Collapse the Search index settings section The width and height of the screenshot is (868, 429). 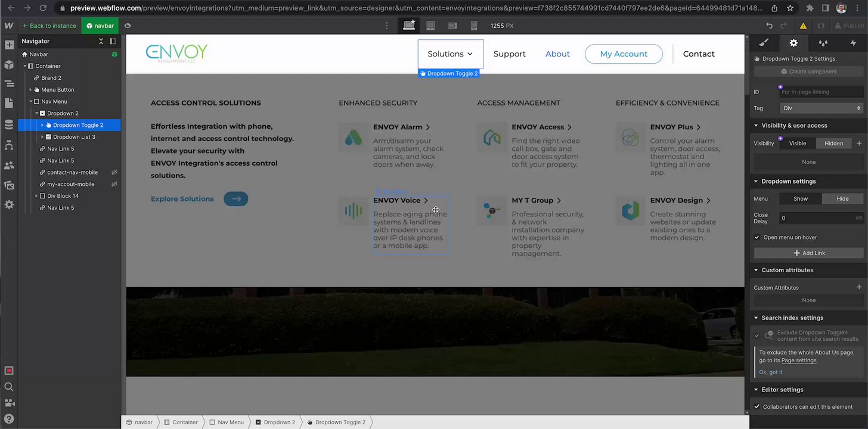756,318
